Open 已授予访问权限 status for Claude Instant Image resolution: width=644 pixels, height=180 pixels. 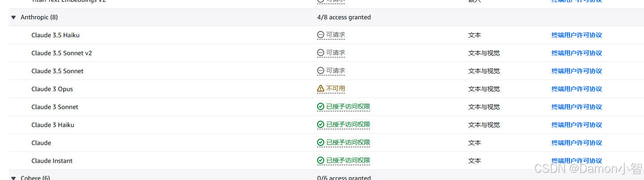click(x=348, y=160)
